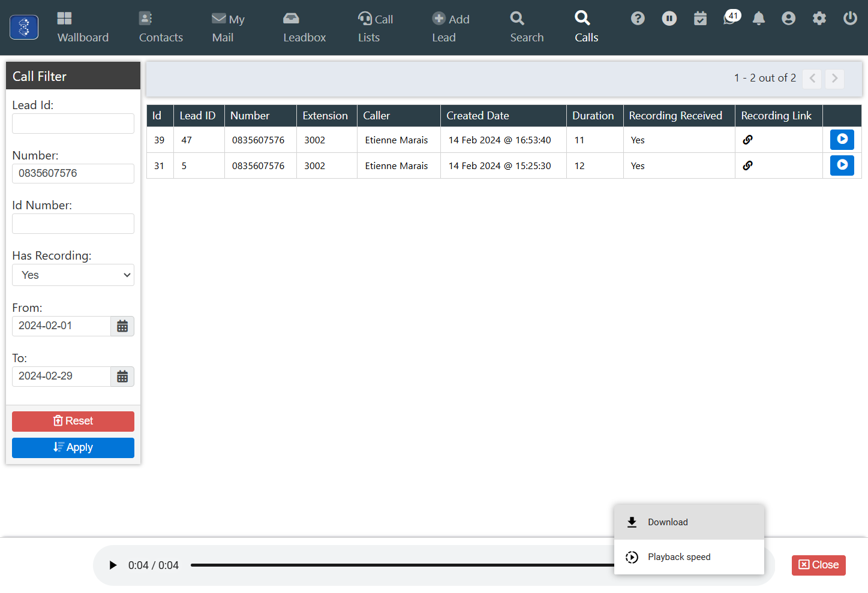
Task: Open the Wallboard page
Action: point(83,28)
